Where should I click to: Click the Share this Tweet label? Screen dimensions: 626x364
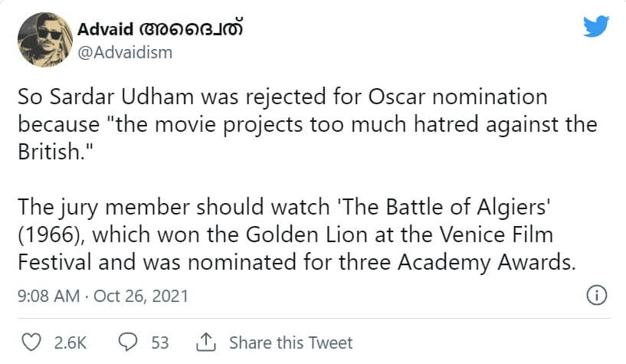[x=290, y=343]
